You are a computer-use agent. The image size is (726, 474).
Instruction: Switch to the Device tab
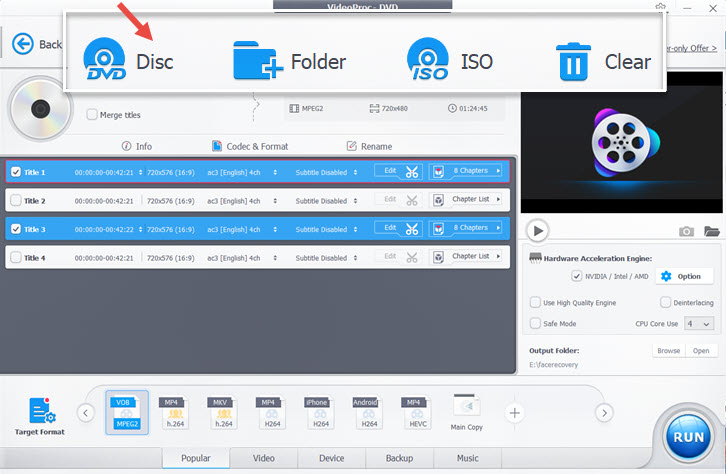point(332,458)
